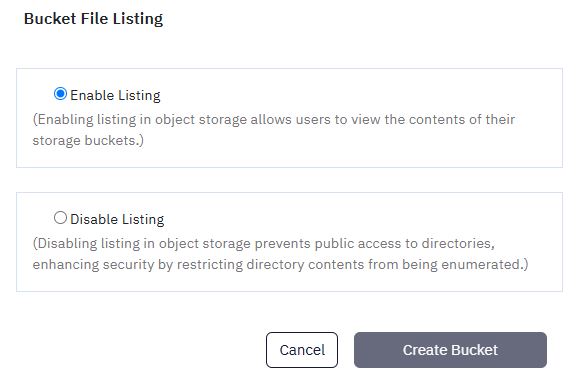Click the word "Listing" in the page heading
This screenshot has width=577, height=384.
(138, 19)
